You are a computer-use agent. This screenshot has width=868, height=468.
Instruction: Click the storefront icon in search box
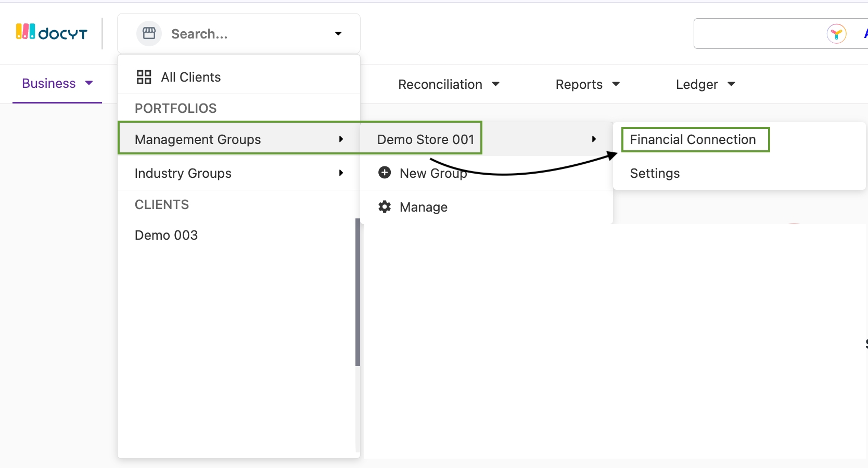(x=149, y=33)
